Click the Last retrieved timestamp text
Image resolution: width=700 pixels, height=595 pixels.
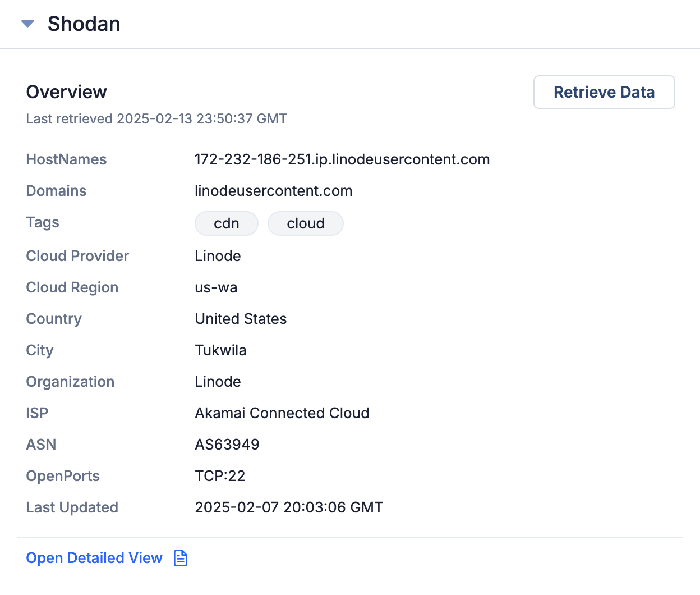pos(156,118)
